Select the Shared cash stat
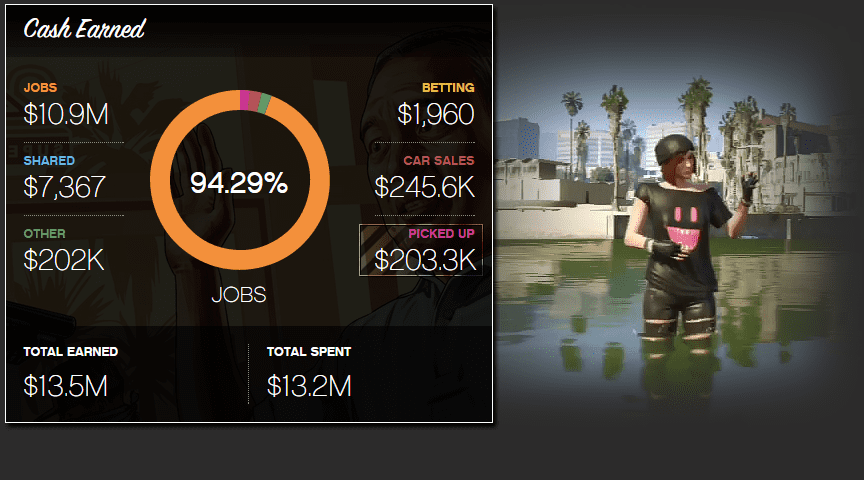The image size is (864, 480). (64, 178)
